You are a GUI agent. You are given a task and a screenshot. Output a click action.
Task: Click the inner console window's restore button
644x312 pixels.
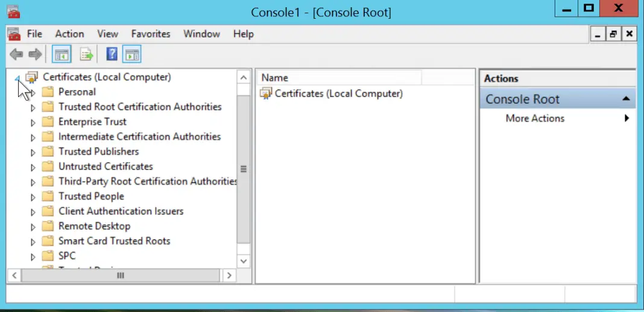tap(613, 34)
